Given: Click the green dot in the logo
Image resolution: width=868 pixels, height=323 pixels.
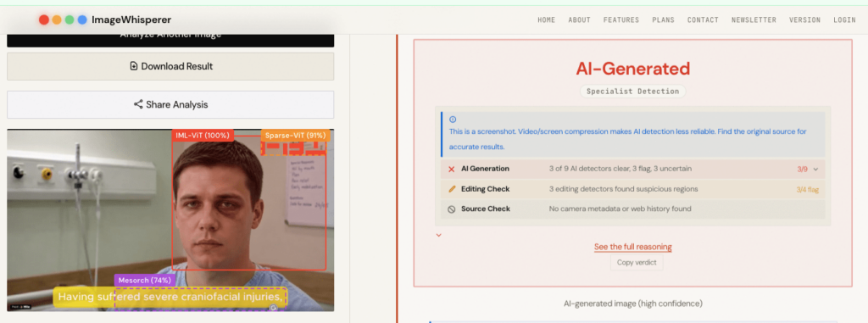Looking at the screenshot, I should pos(70,20).
